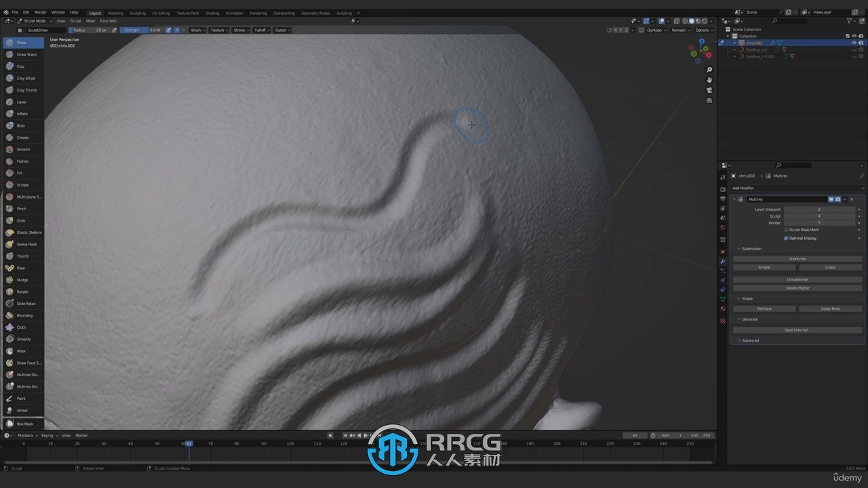Open the Brush settings dropdown
Screen dimensions: 868x488
(197, 30)
